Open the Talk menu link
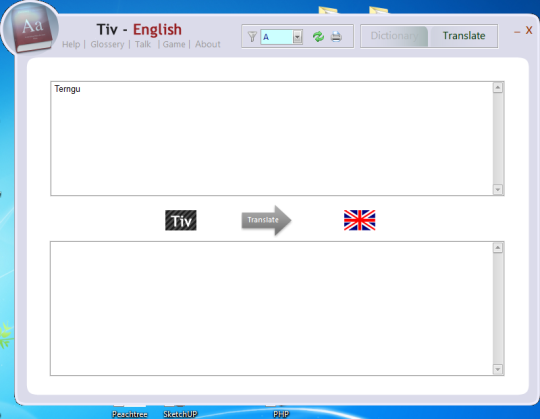The height and width of the screenshot is (419, 540). coord(143,44)
